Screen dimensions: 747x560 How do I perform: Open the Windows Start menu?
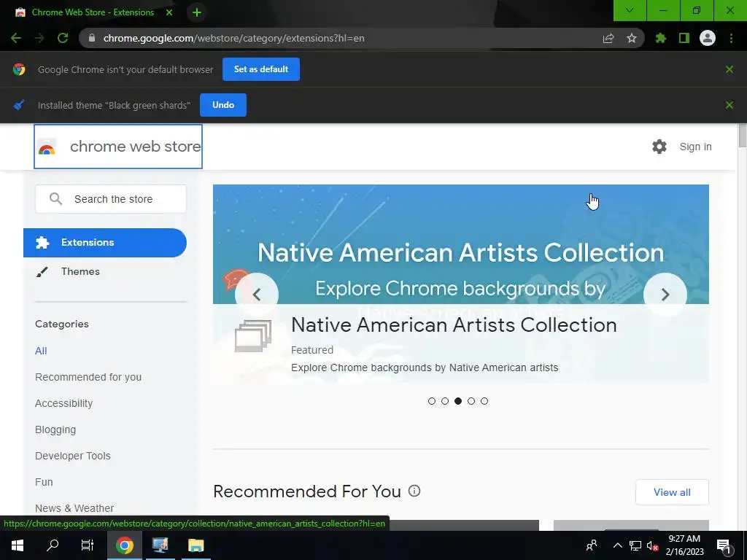[18, 545]
